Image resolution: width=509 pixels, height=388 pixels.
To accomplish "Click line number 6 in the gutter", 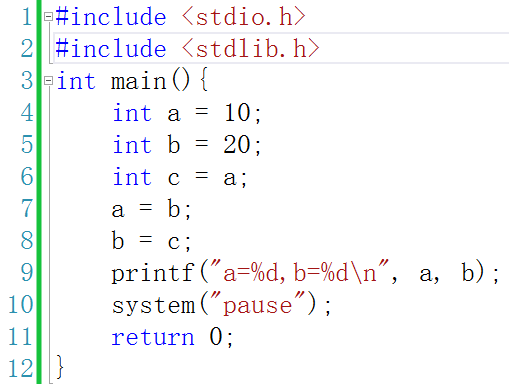I will tap(27, 177).
